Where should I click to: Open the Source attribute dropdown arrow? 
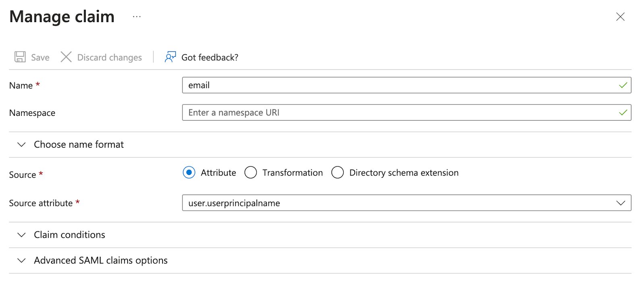(621, 203)
